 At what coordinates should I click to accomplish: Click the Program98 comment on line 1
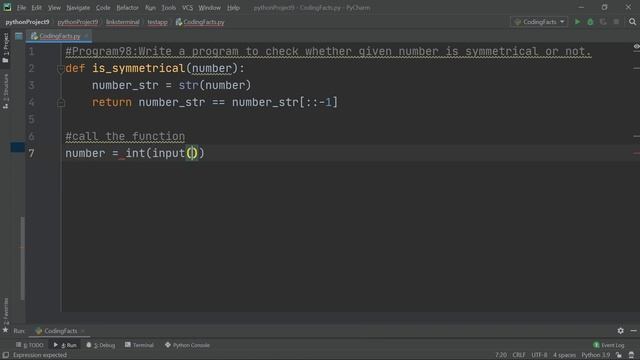tap(328, 51)
